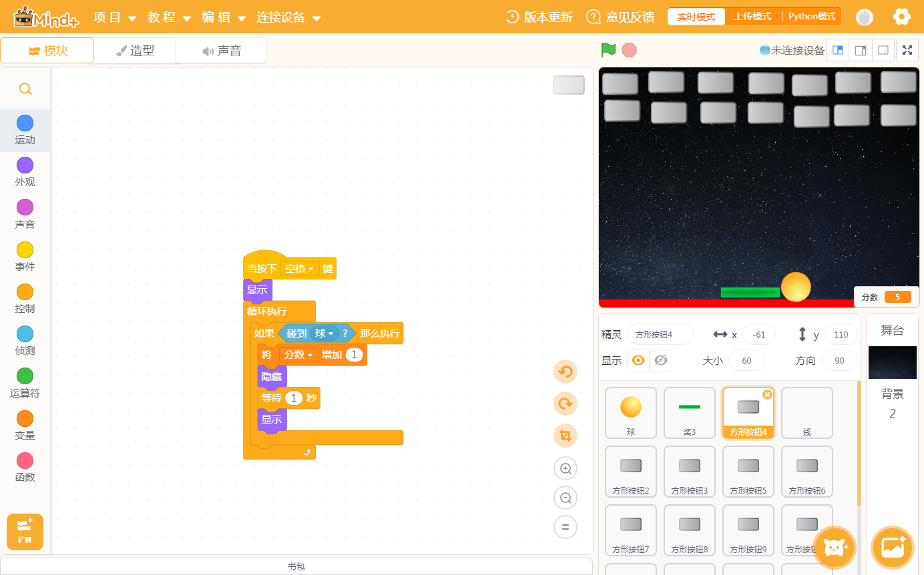Image resolution: width=924 pixels, height=575 pixels.
Task: Select the 方形按钮6 sprite thumbnail
Action: coord(807,472)
